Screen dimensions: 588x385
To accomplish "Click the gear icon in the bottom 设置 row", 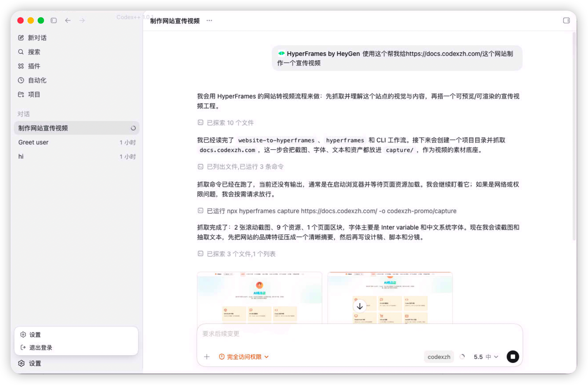I will pos(21,363).
